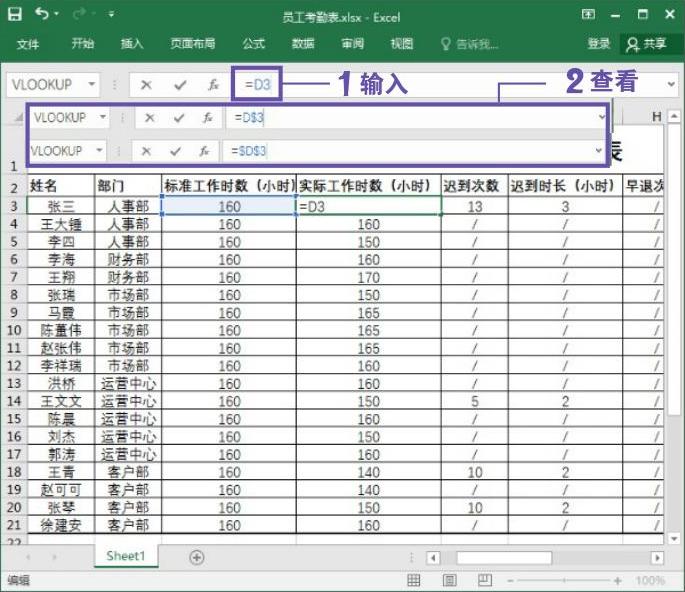Switch to Page Layout view in status bar
This screenshot has width=685, height=592.
coord(449,580)
